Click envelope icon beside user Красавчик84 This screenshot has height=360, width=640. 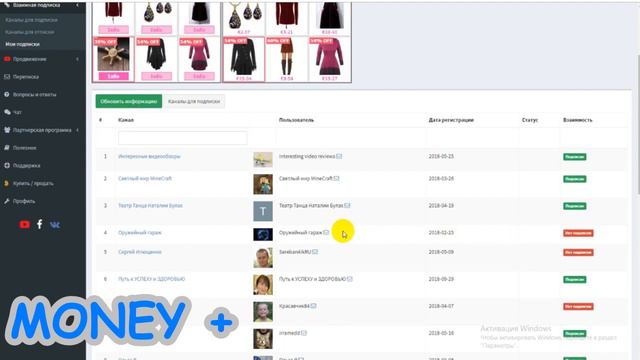coord(313,306)
